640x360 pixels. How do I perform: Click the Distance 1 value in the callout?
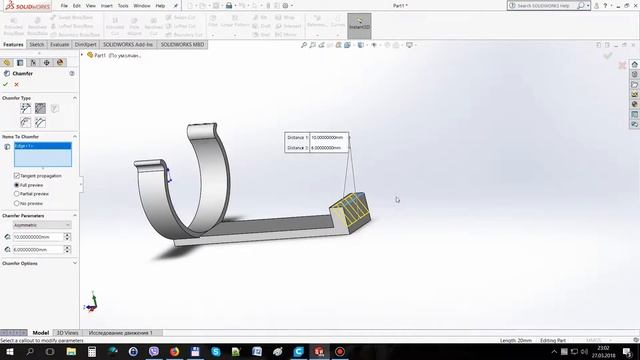coord(328,138)
